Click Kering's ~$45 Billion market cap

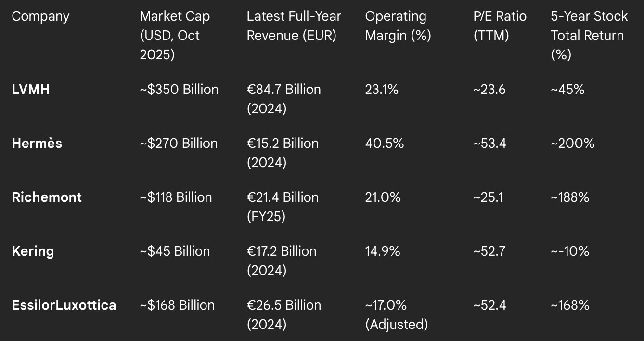175,251
